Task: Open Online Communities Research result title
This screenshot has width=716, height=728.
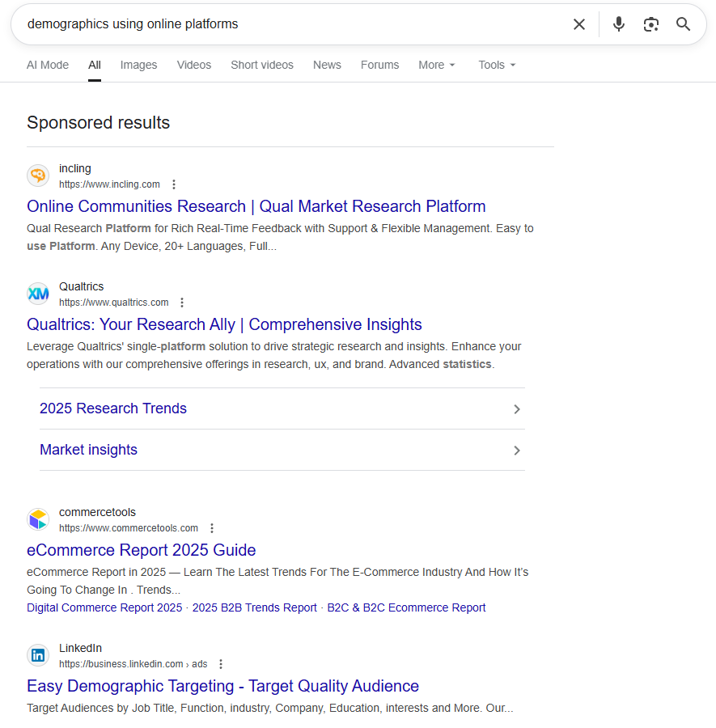Action: 256,206
